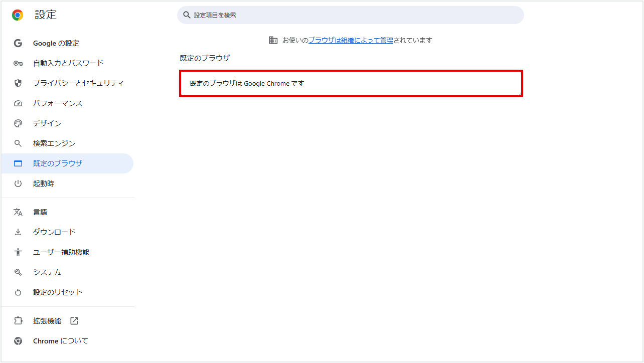Click the magnifier icon in the search bar
The width and height of the screenshot is (644, 363).
point(187,15)
